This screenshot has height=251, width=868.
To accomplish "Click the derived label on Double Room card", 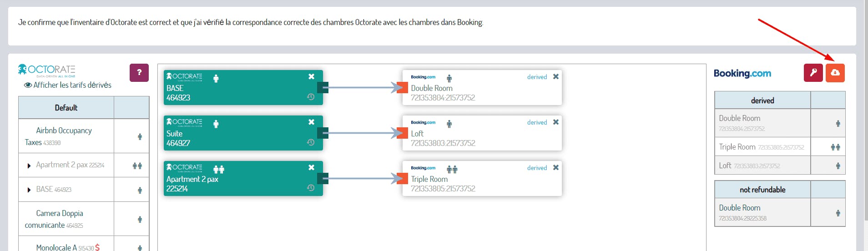I will click(x=537, y=77).
